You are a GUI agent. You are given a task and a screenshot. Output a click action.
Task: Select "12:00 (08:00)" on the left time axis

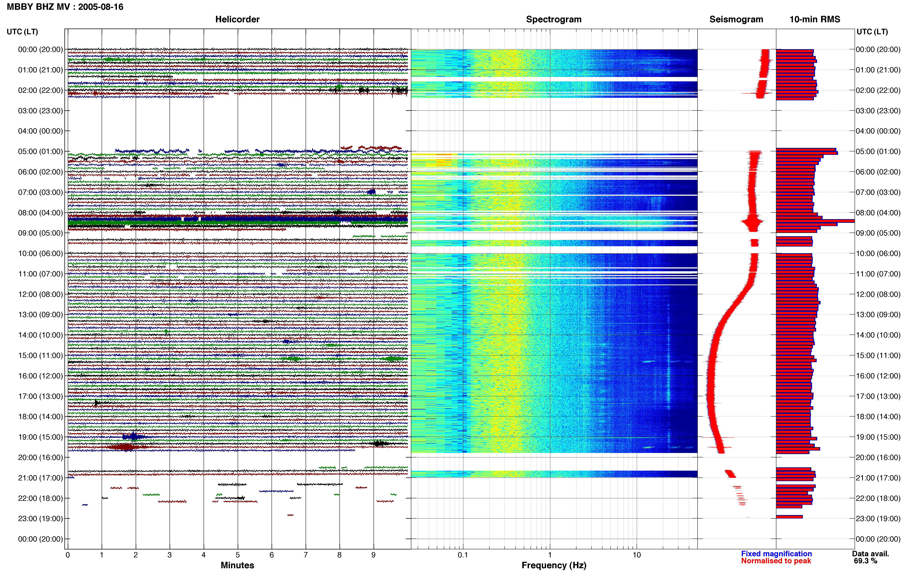[x=41, y=294]
